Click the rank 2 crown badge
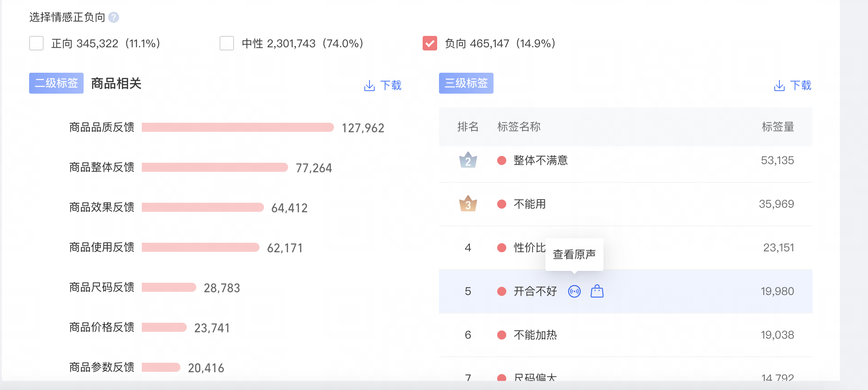The image size is (868, 390). [x=468, y=160]
